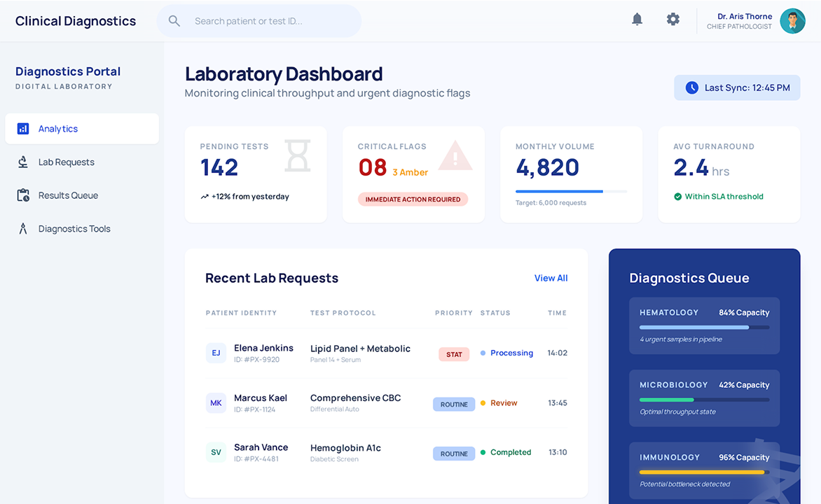Click the Diagnostics Tools sidebar icon
Image resolution: width=821 pixels, height=504 pixels.
pyautogui.click(x=22, y=228)
